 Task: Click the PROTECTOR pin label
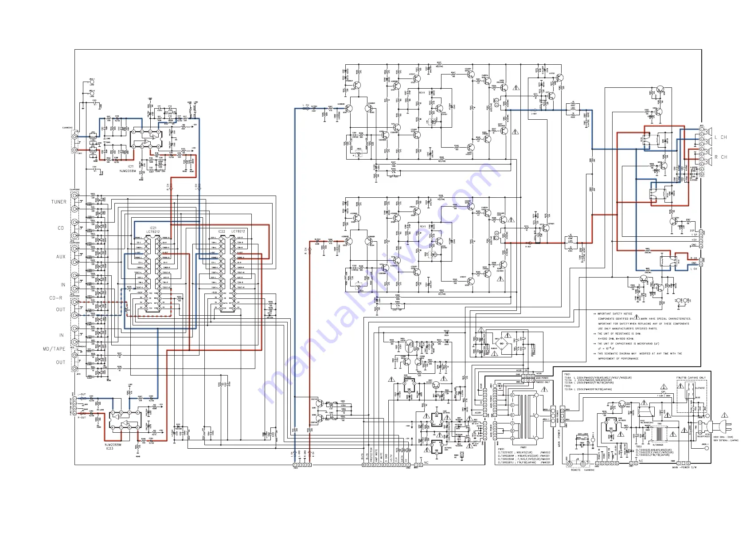tap(371, 455)
